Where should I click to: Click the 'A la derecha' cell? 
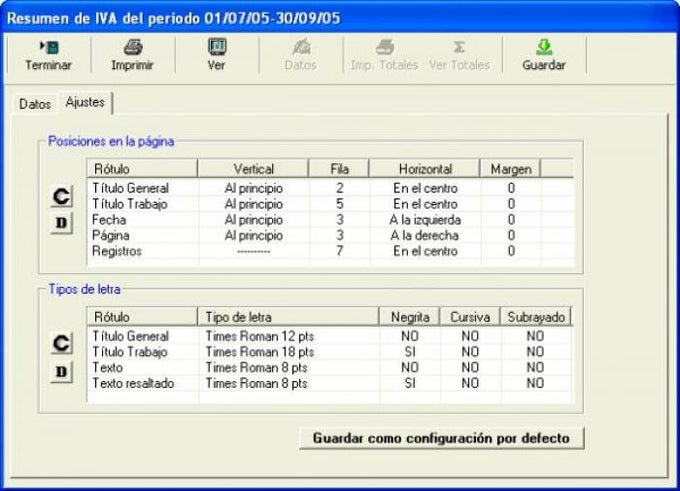click(x=425, y=236)
